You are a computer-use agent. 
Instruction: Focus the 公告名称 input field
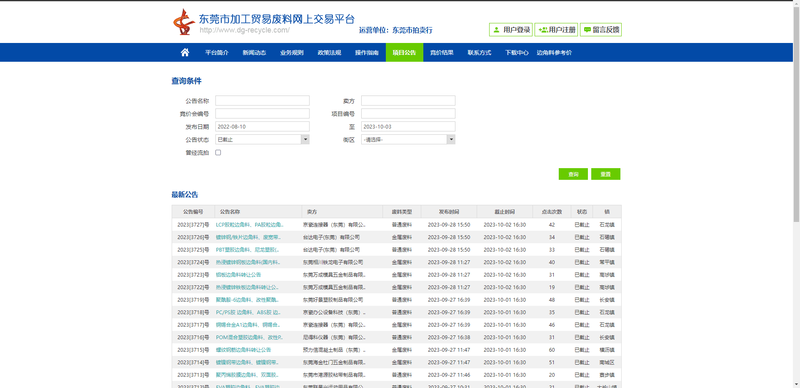[x=262, y=101]
